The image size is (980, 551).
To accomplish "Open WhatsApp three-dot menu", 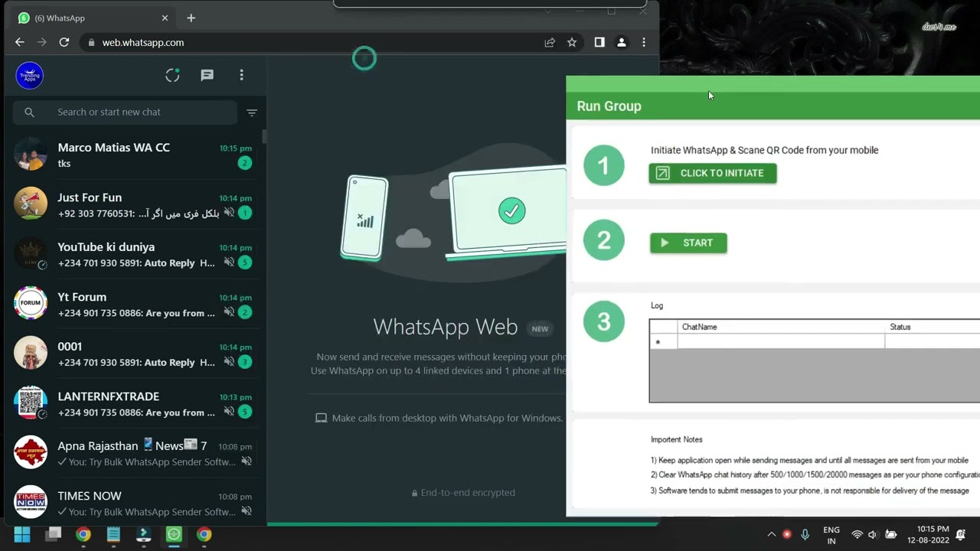I will tap(241, 75).
